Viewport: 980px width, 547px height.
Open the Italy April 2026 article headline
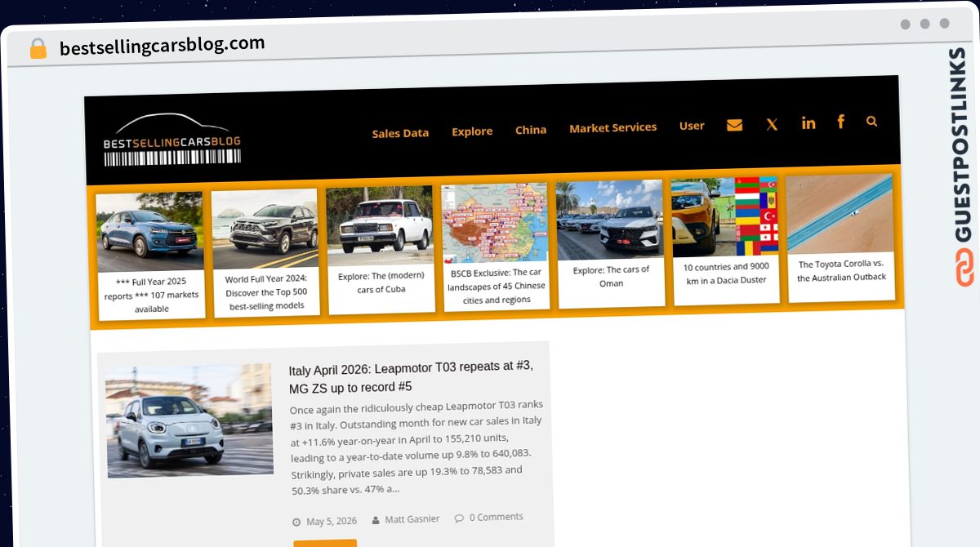tap(412, 376)
